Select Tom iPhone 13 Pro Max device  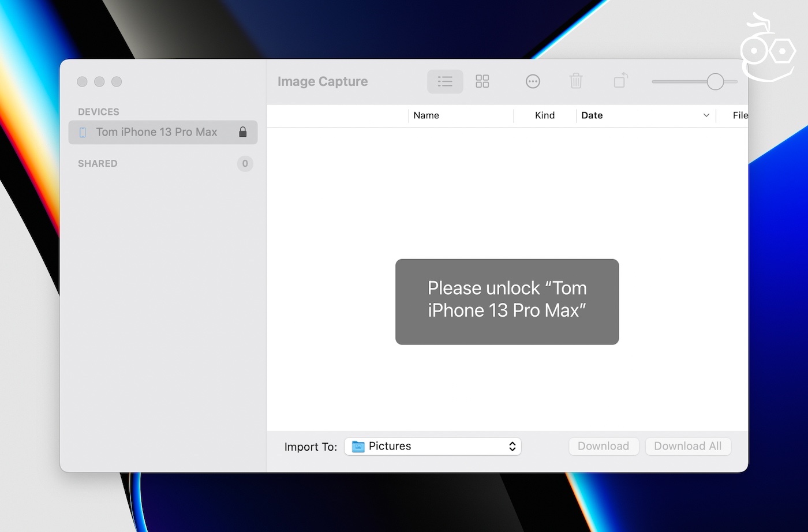click(156, 132)
